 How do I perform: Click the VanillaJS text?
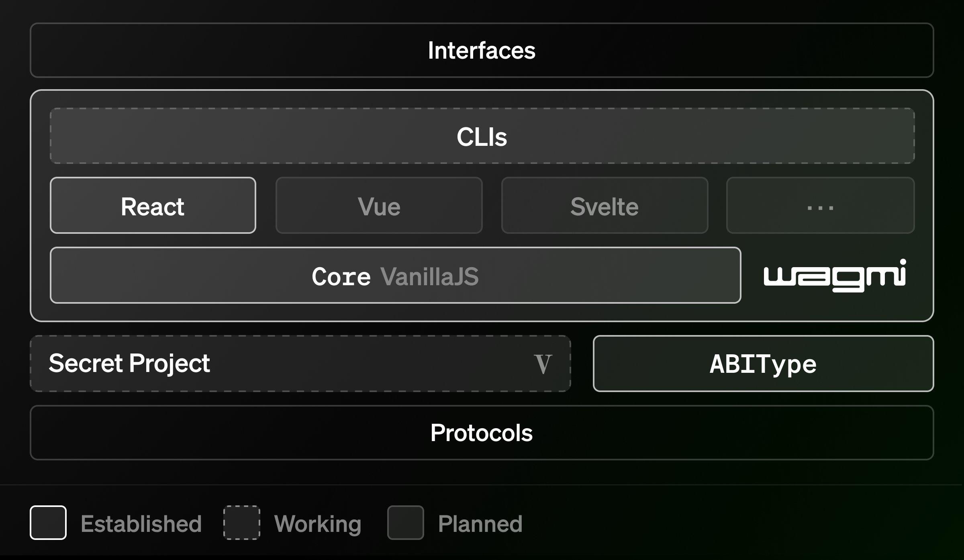tap(430, 276)
